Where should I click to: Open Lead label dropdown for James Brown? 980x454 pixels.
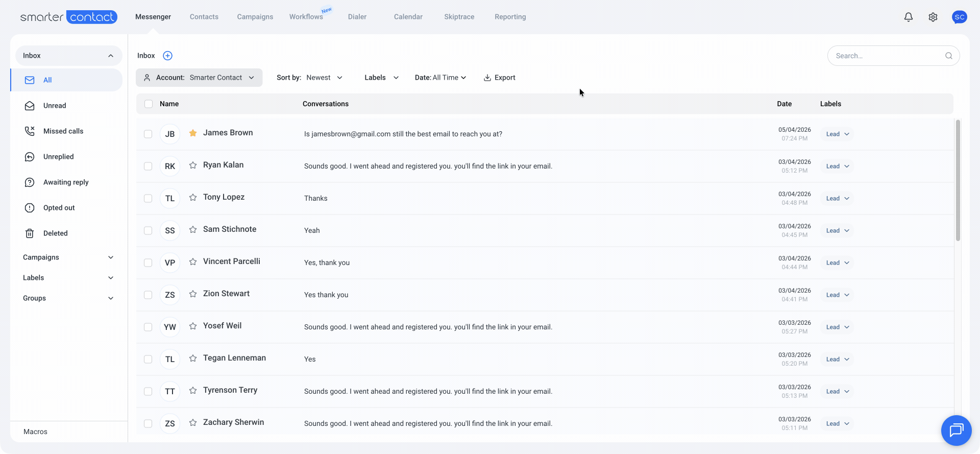(x=838, y=134)
